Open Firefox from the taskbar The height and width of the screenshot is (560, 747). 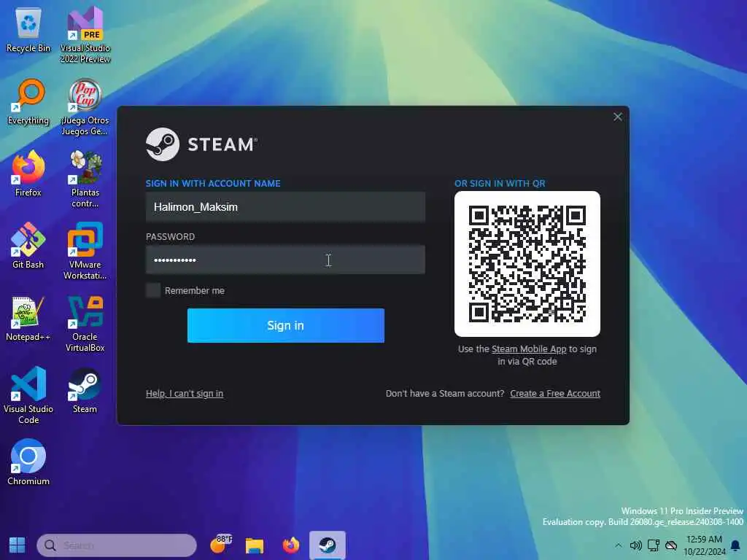[x=290, y=545]
